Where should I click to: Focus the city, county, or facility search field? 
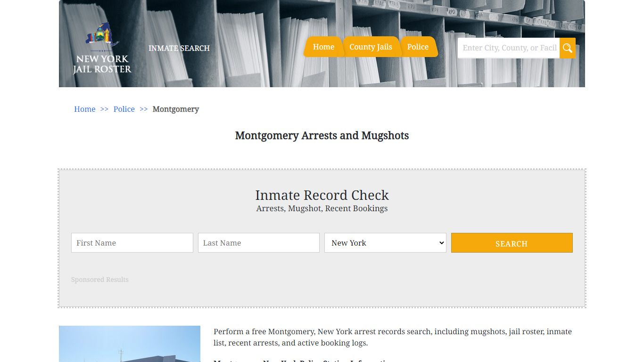pos(509,48)
